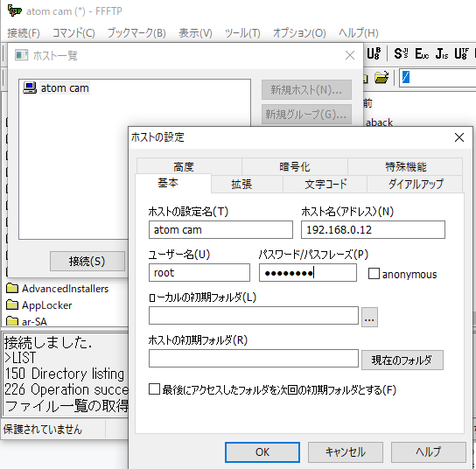Open the ヘルプ(H) menu
This screenshot has height=469, width=476.
pos(359,32)
